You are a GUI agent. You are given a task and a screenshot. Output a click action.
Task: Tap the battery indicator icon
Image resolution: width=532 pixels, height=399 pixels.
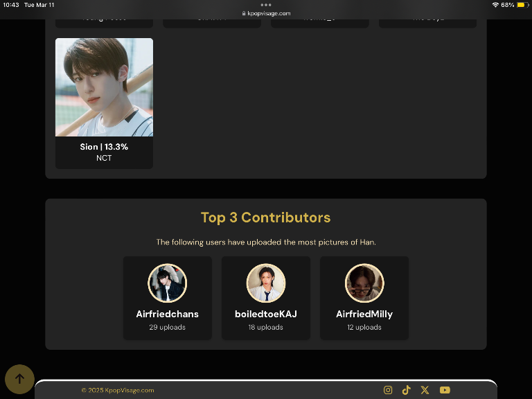[x=522, y=5]
